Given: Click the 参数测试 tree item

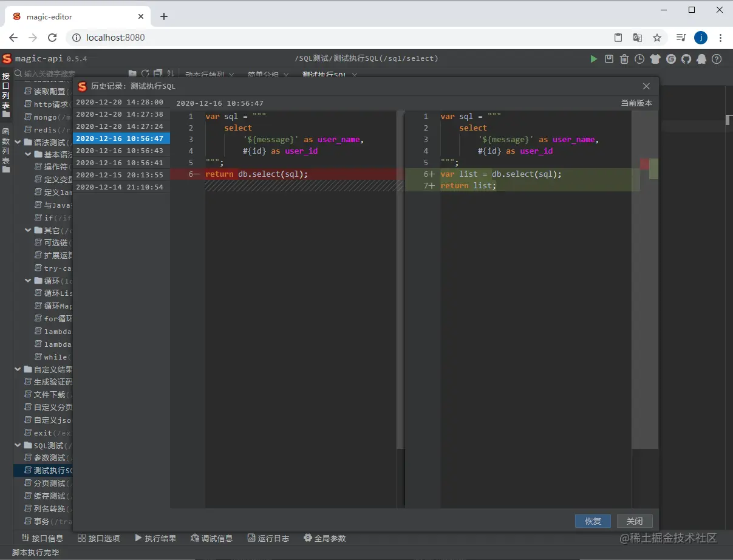Looking at the screenshot, I should coord(48,458).
